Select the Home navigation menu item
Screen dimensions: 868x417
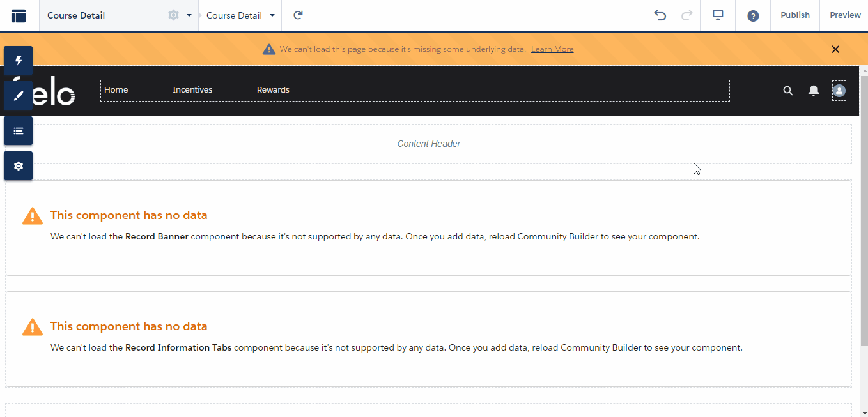click(x=116, y=90)
